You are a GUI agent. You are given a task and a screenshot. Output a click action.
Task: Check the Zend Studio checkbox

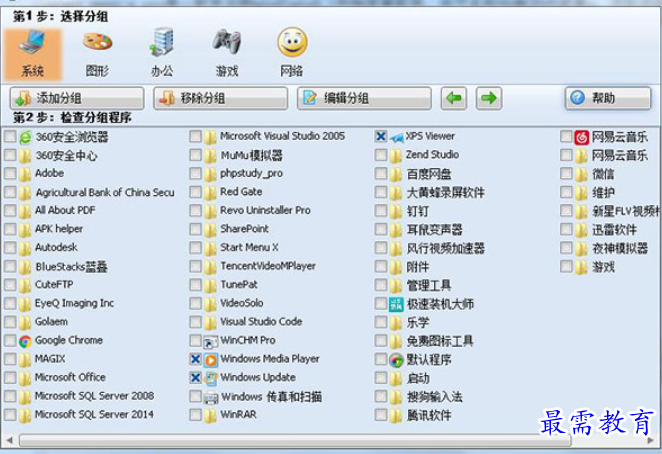[380, 155]
